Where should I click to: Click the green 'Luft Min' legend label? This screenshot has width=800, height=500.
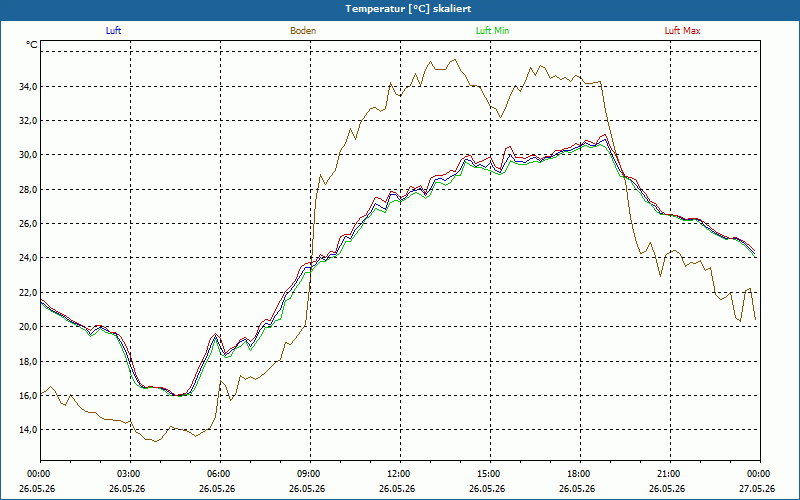[492, 31]
